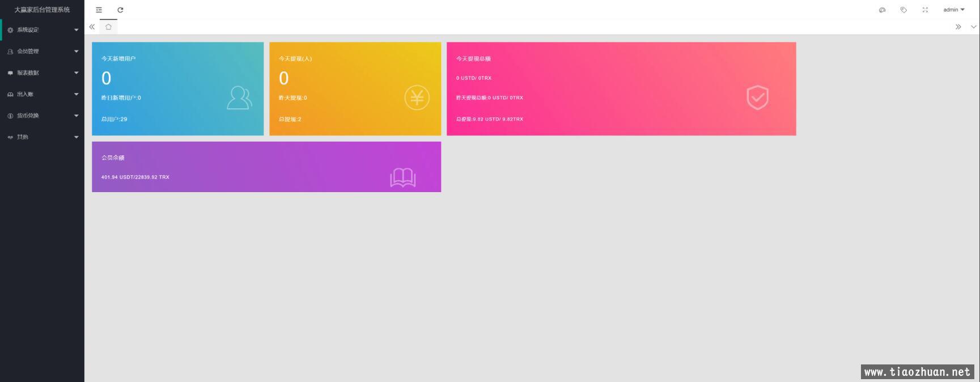This screenshot has width=980, height=382.
Task: Click the 401.94 USDT/22839.92 TRX balance
Action: coord(135,177)
